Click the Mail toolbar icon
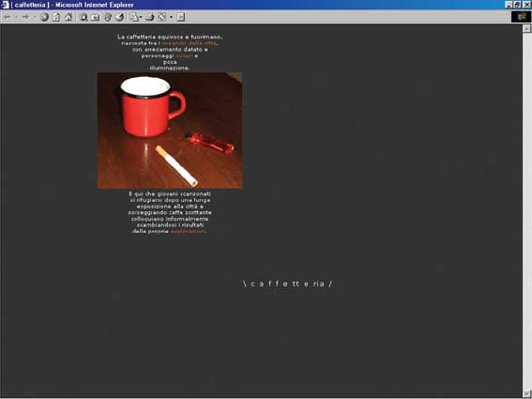 click(134, 17)
